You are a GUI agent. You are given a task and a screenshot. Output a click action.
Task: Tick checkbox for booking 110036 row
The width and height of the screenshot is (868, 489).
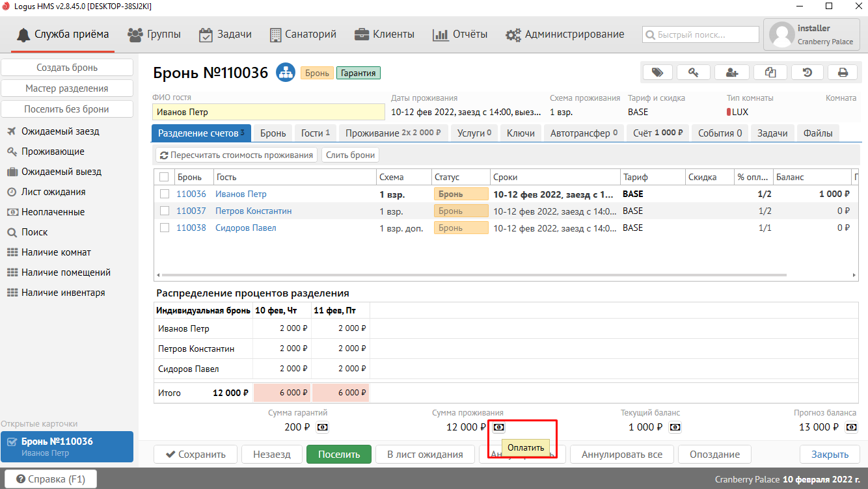[165, 194]
